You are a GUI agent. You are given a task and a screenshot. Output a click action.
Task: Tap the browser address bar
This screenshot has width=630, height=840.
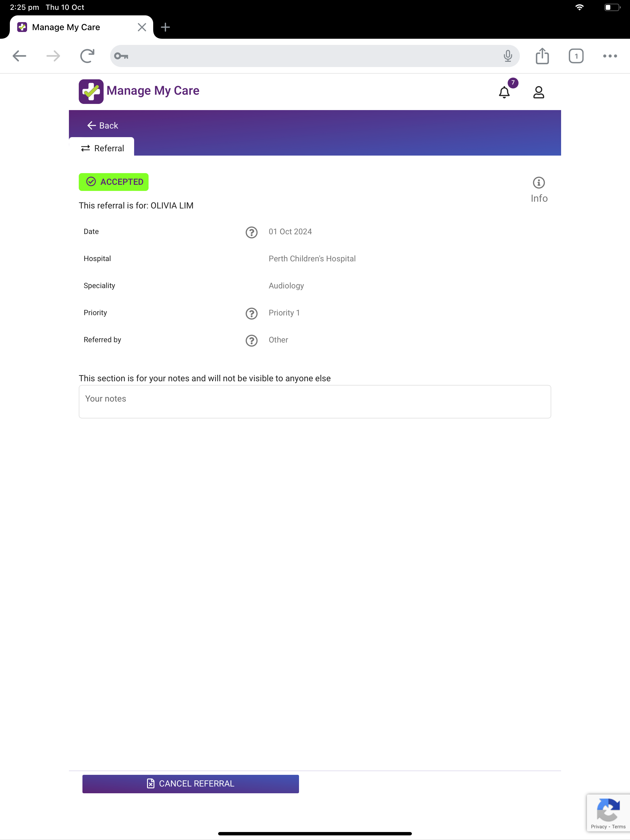coord(315,56)
